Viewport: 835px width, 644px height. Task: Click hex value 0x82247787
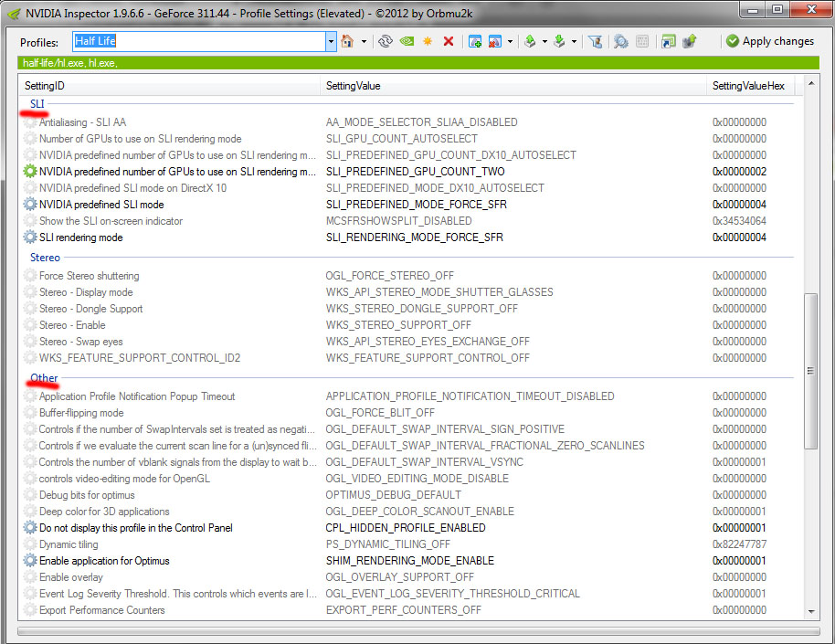[739, 544]
